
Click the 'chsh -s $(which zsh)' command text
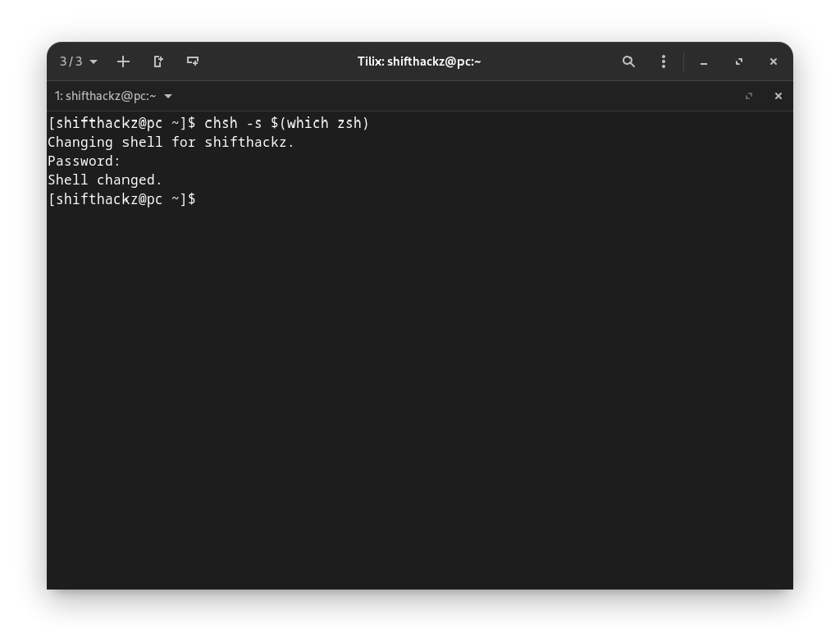286,123
